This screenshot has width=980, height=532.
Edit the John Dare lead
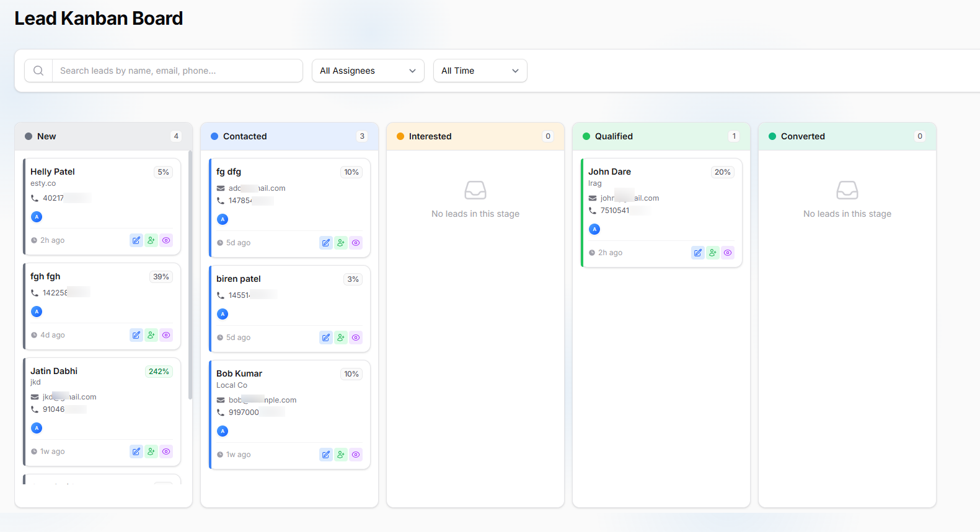click(698, 253)
